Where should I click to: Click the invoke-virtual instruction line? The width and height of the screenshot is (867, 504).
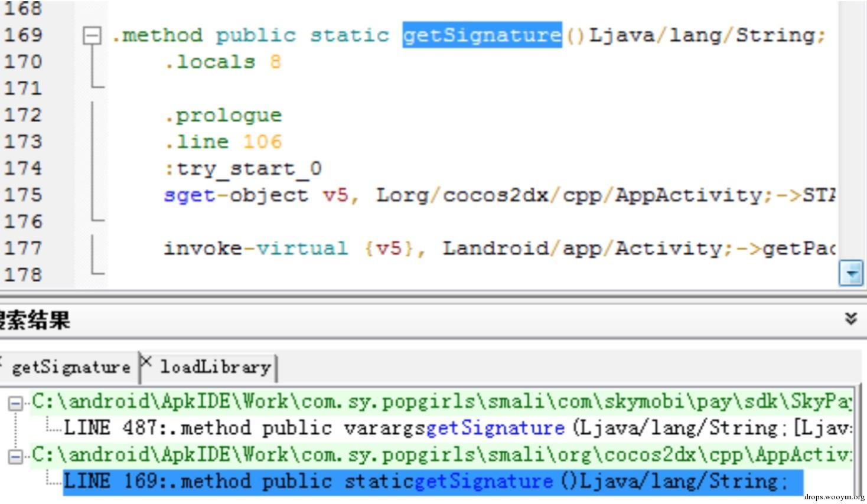(x=499, y=248)
